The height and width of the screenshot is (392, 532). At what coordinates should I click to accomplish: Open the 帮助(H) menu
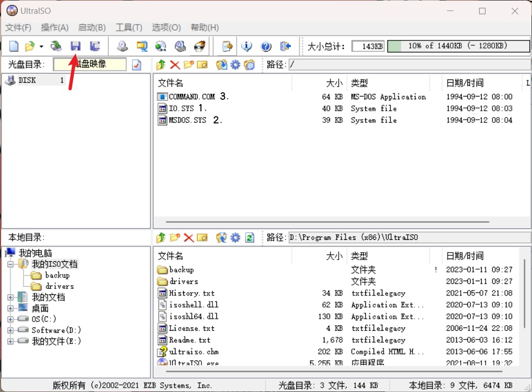(205, 28)
